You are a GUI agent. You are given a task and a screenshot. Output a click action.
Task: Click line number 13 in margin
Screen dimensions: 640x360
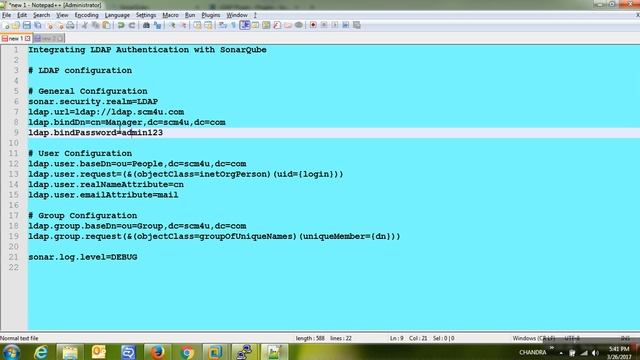tap(13, 174)
